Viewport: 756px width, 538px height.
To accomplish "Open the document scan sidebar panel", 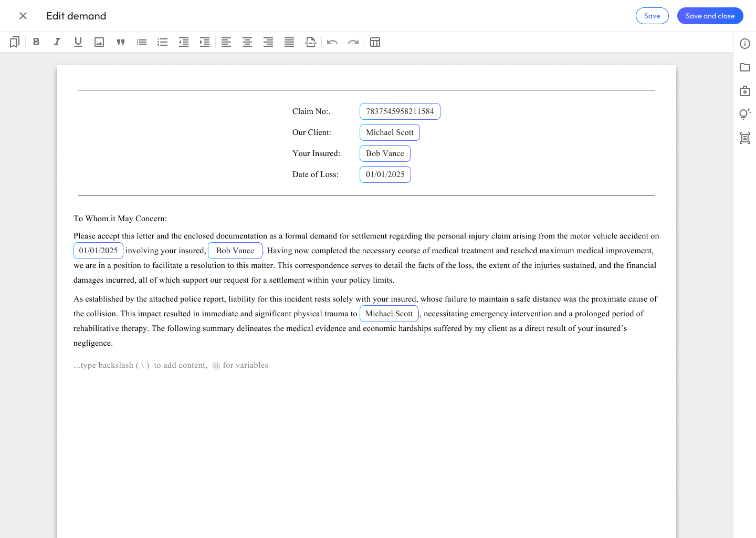I will [x=745, y=138].
